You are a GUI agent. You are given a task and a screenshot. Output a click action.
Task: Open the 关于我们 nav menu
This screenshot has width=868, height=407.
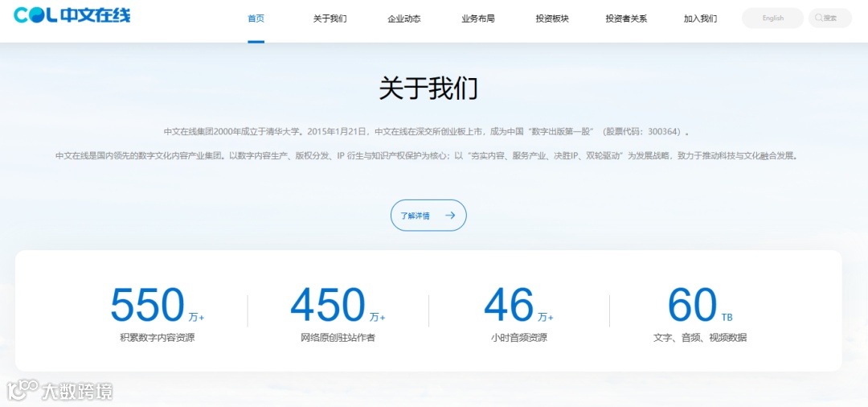pos(330,18)
